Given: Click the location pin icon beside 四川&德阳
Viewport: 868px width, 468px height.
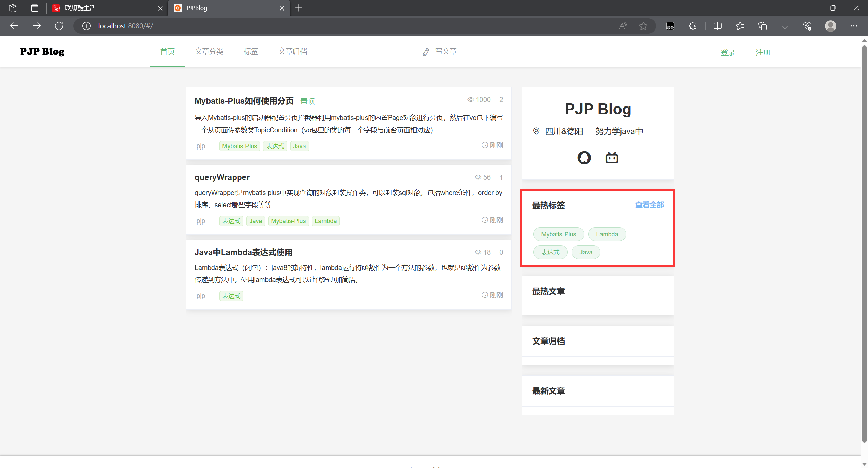Looking at the screenshot, I should pyautogui.click(x=536, y=131).
